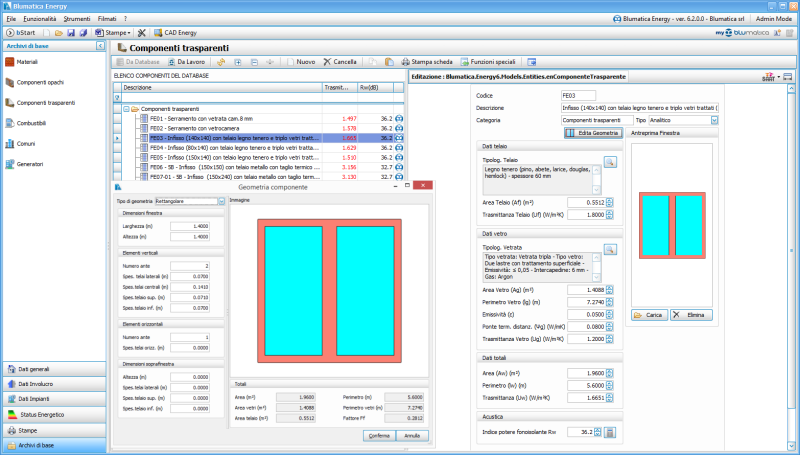Select the FE01 Serramento con vetrata row
800x455 pixels.
pos(258,118)
